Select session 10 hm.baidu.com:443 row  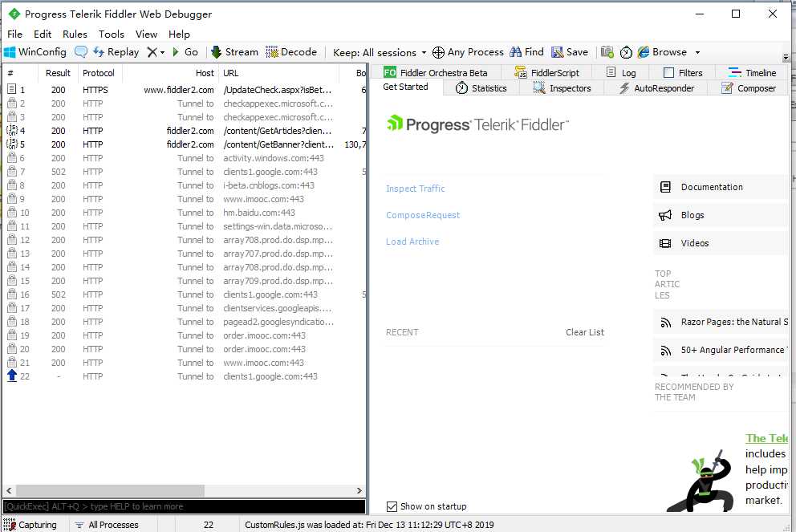184,213
